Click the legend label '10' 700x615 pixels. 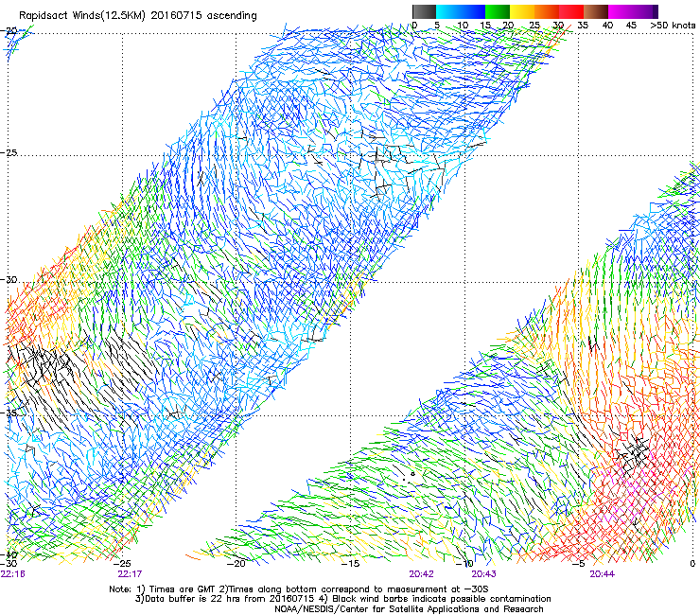pyautogui.click(x=463, y=26)
